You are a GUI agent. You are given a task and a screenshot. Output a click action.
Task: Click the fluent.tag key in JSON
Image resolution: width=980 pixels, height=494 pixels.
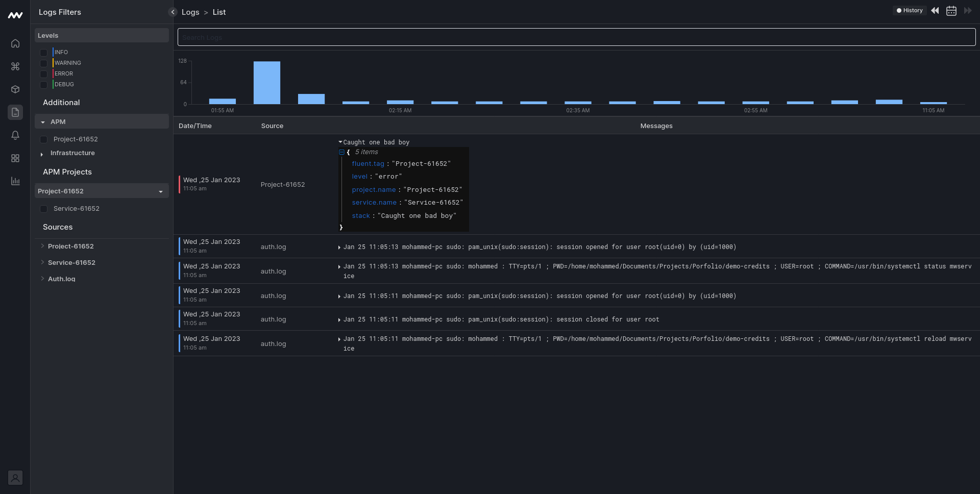[x=367, y=164]
